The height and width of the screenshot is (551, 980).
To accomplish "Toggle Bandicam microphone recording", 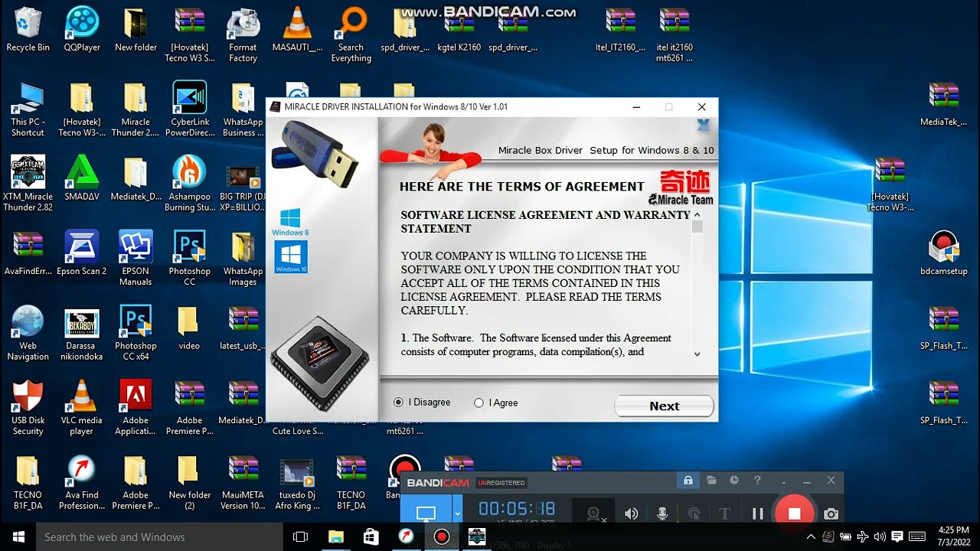I will [x=663, y=514].
